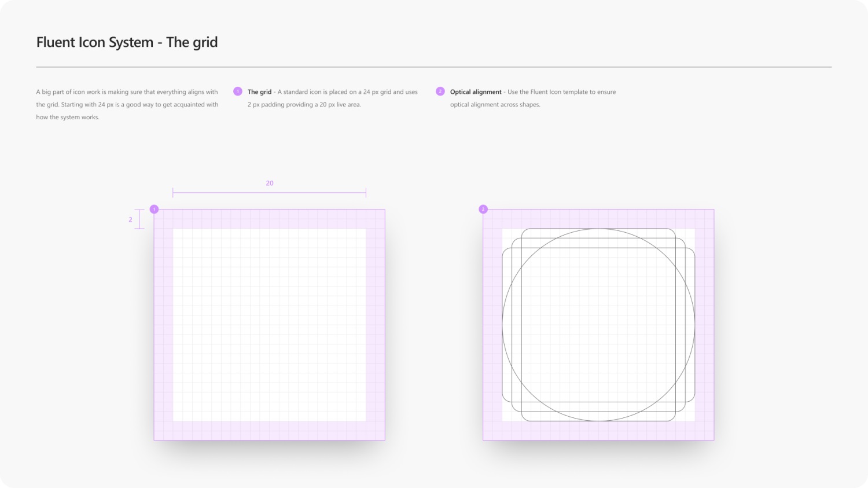
Task: Click the bold 'The grid' heading text
Action: click(x=259, y=92)
